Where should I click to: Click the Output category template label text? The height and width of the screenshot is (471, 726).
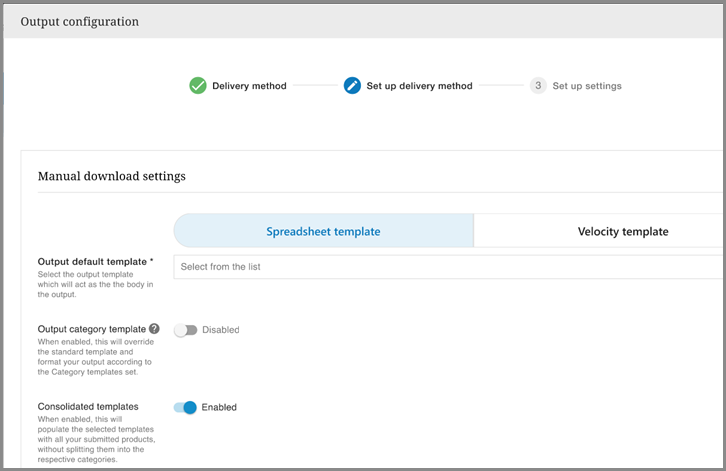pyautogui.click(x=91, y=329)
